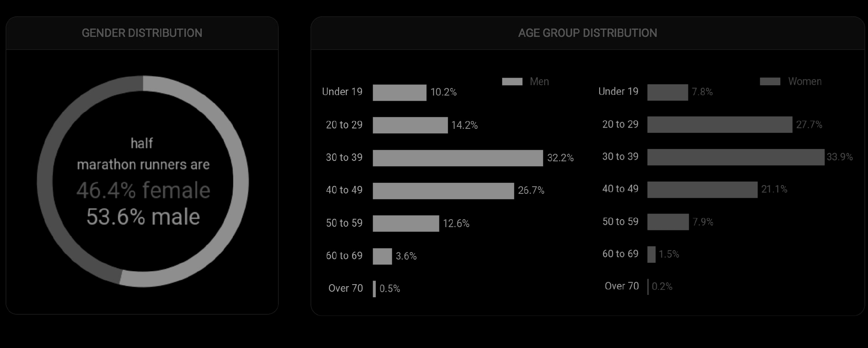Click the men's 20 to 29 bar
Image resolution: width=868 pixels, height=348 pixels.
click(x=410, y=125)
